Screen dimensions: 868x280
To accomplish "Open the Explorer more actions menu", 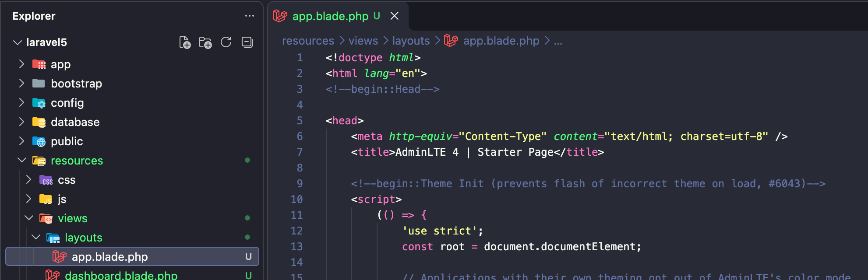I will [x=250, y=16].
